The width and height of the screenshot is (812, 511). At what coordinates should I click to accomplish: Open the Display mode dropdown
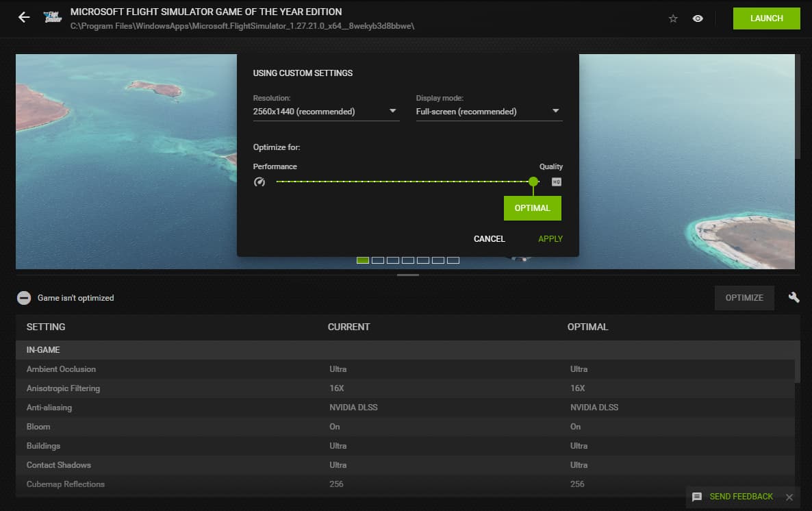[489, 112]
